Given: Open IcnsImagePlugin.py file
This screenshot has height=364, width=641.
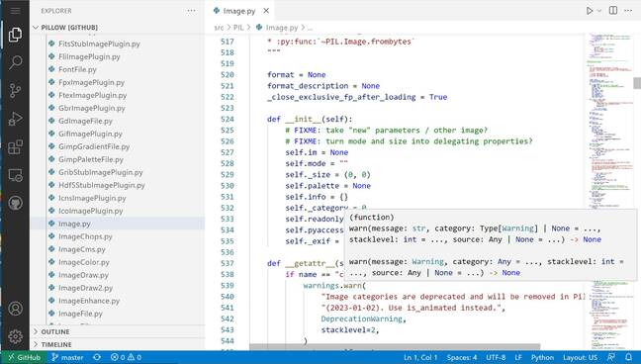Looking at the screenshot, I should pyautogui.click(x=92, y=198).
